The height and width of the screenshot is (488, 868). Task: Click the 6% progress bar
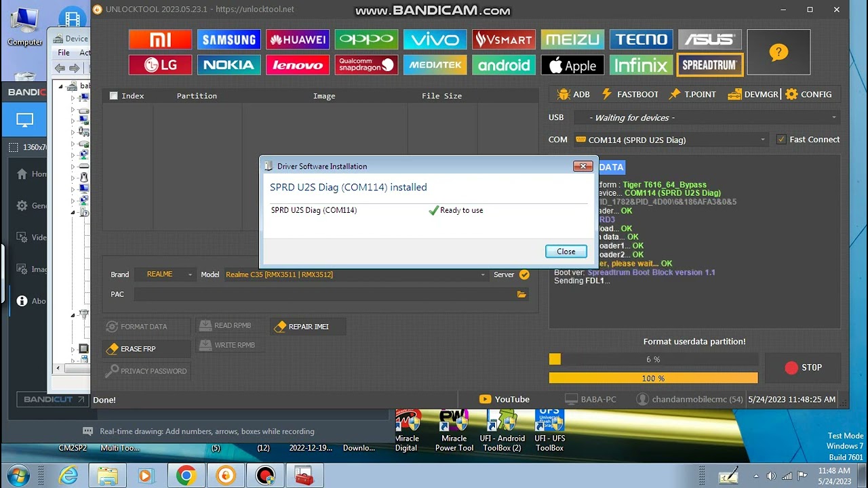coord(653,359)
